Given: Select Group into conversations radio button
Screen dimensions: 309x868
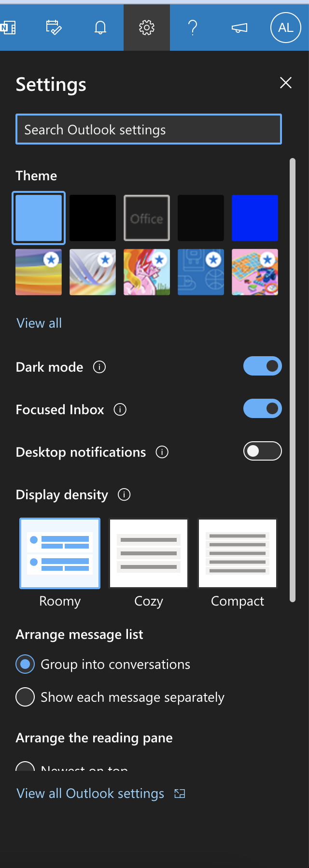Looking at the screenshot, I should click(25, 664).
